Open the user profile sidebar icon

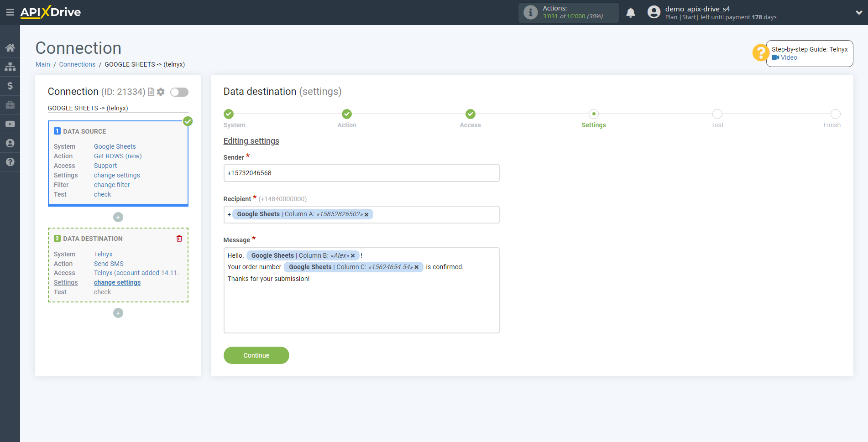point(10,143)
